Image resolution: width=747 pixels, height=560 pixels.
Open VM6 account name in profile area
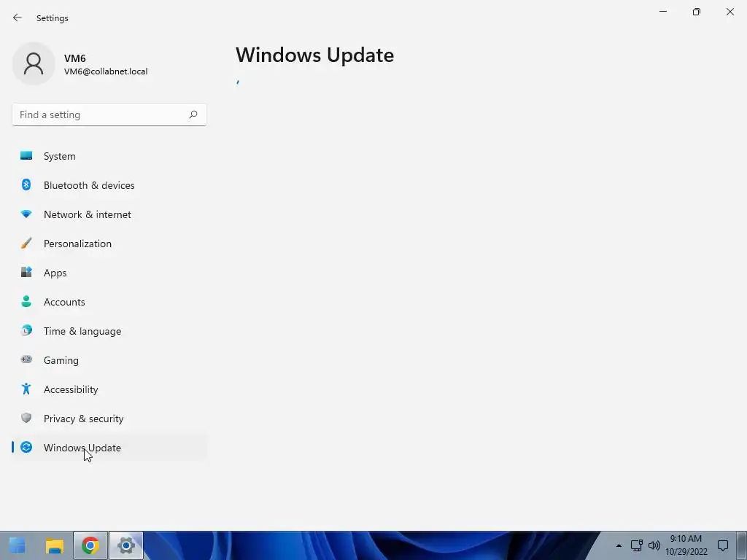75,58
